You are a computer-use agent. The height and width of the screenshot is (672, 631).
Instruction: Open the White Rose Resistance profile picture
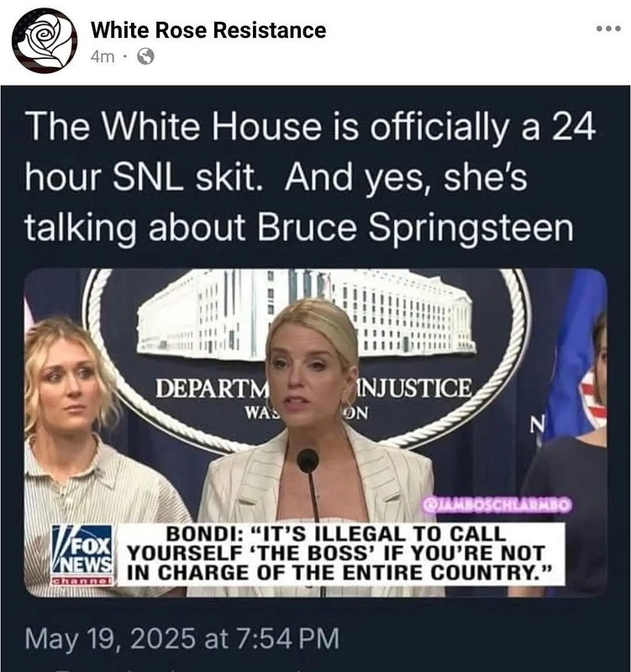(45, 40)
